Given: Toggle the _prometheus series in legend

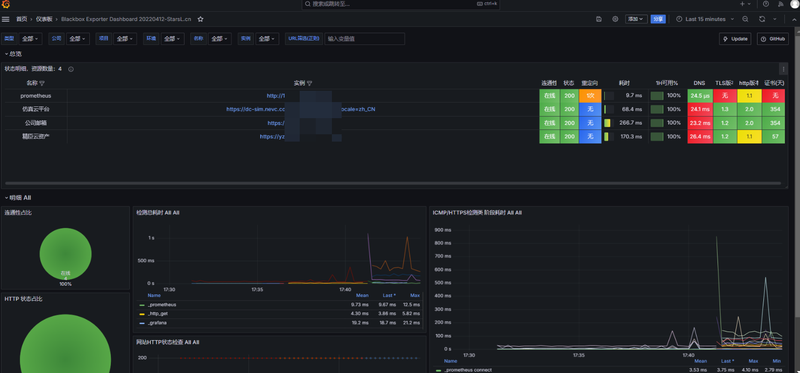Looking at the screenshot, I should (x=162, y=305).
